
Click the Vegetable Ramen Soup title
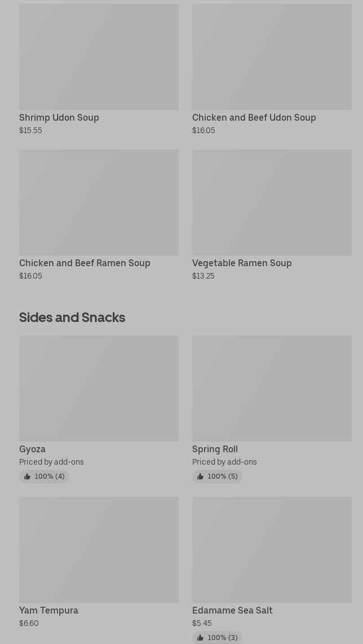(x=242, y=263)
